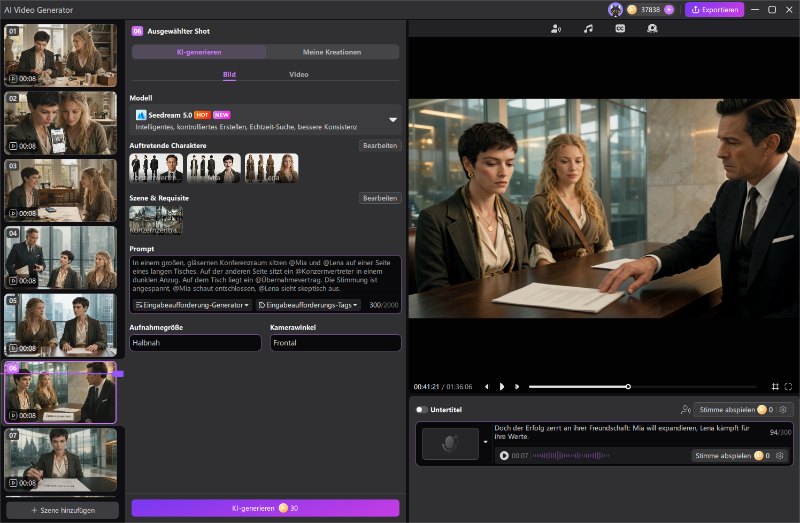Open the voice-over narrator icon above preview
Viewport: 800px width, 523px height.
556,29
